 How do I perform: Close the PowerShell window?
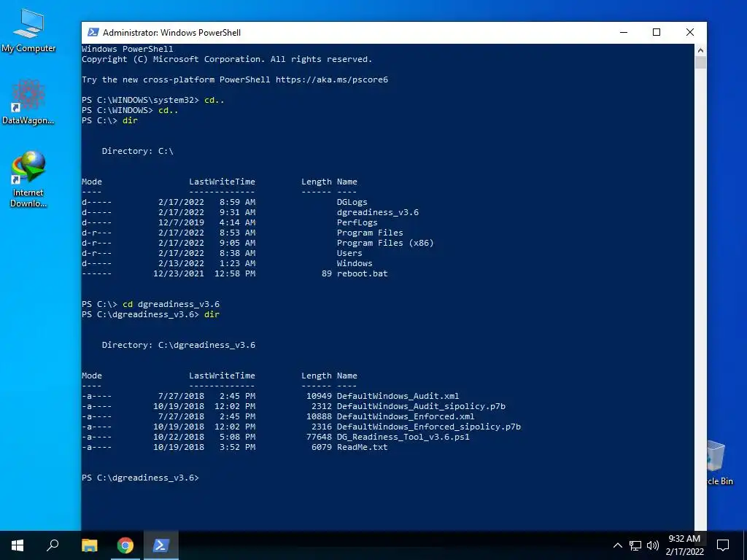coord(690,32)
